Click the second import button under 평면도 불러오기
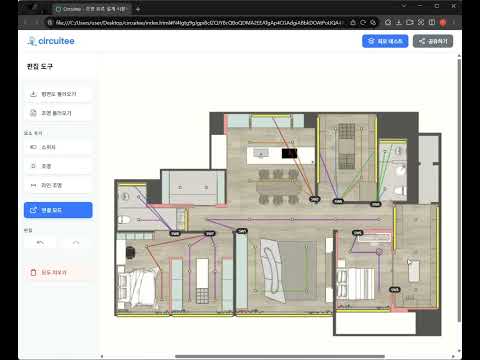The width and height of the screenshot is (480, 360). [58, 113]
